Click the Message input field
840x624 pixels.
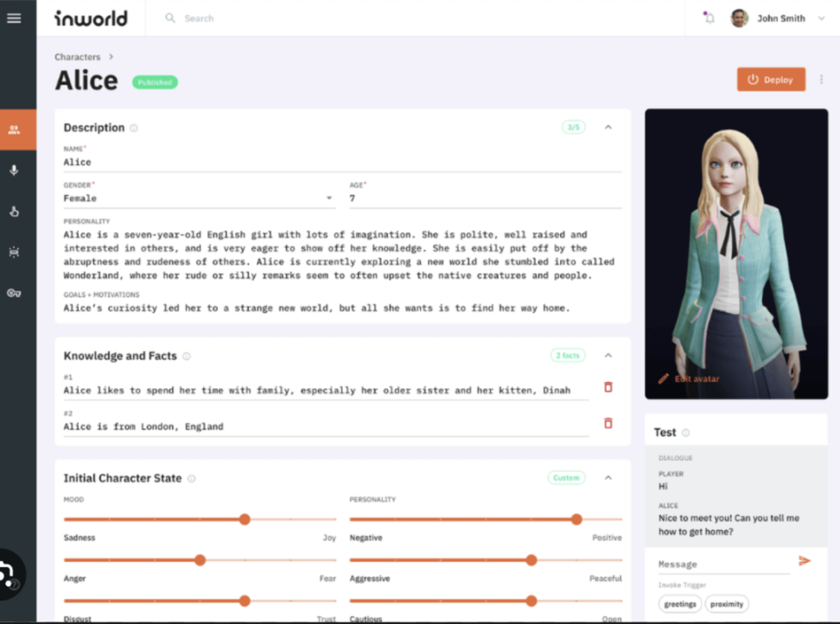pyautogui.click(x=724, y=564)
